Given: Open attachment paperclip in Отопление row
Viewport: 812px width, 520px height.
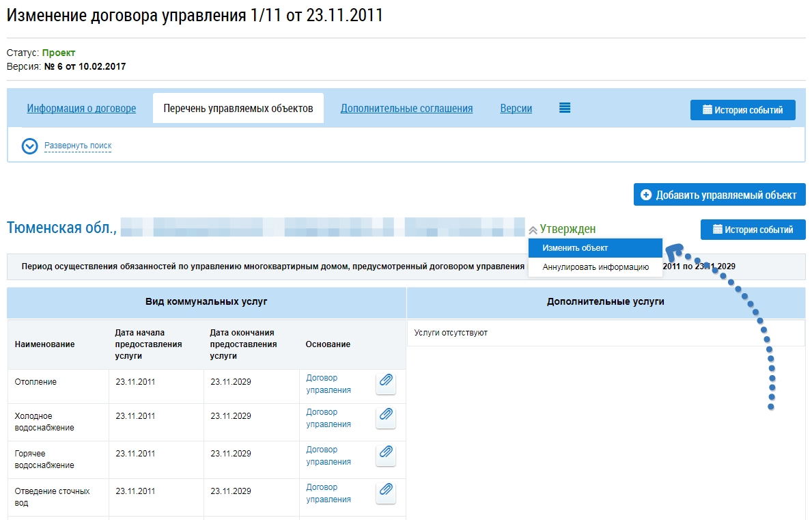Looking at the screenshot, I should point(386,384).
